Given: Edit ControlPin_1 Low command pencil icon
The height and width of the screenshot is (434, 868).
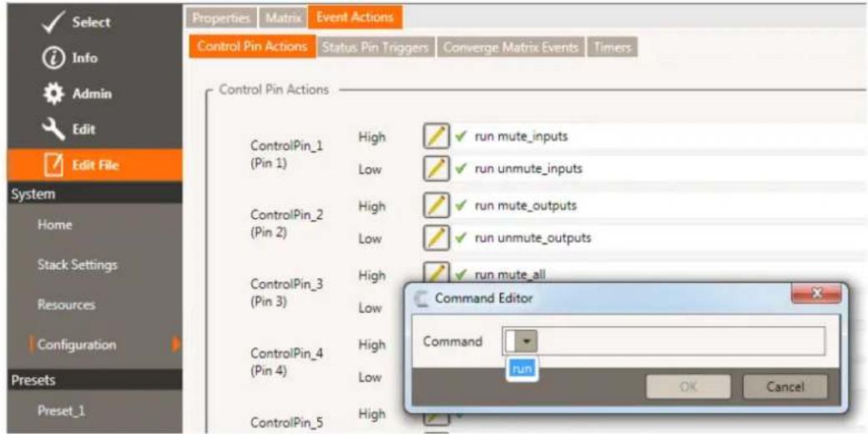Looking at the screenshot, I should click(x=436, y=169).
